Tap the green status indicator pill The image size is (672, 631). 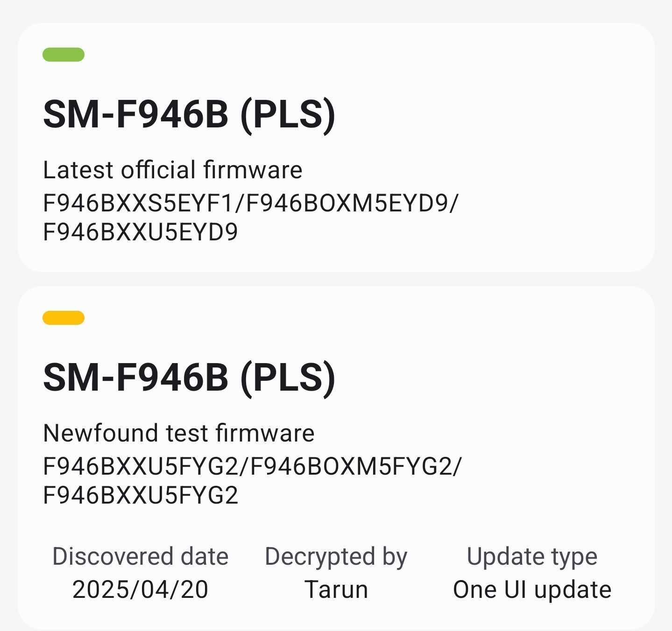pyautogui.click(x=64, y=55)
